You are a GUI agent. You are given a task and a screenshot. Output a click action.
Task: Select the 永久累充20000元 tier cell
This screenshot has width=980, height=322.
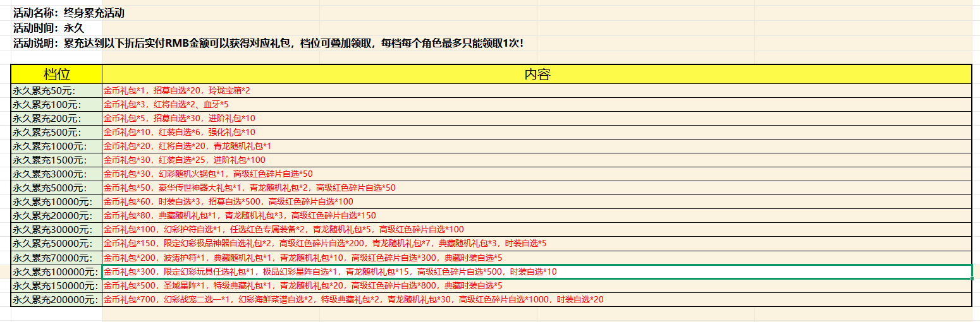pyautogui.click(x=56, y=215)
